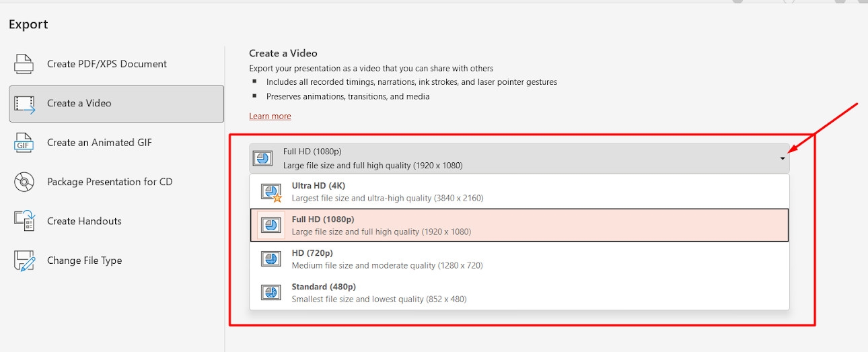Switch to Create an Animated GIF
Screen dimensions: 868x352
coord(100,143)
